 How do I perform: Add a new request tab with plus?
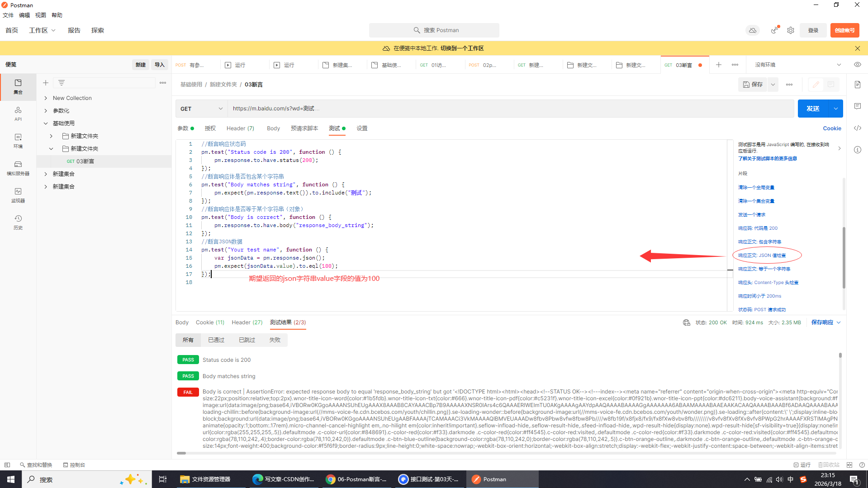click(x=719, y=65)
